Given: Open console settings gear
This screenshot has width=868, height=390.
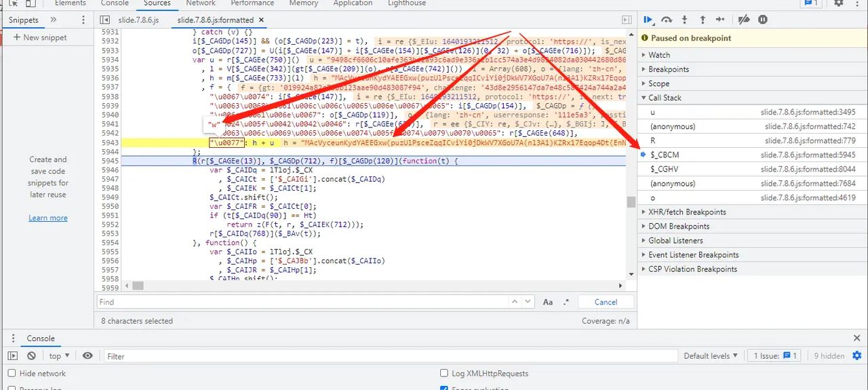Looking at the screenshot, I should click(857, 356).
